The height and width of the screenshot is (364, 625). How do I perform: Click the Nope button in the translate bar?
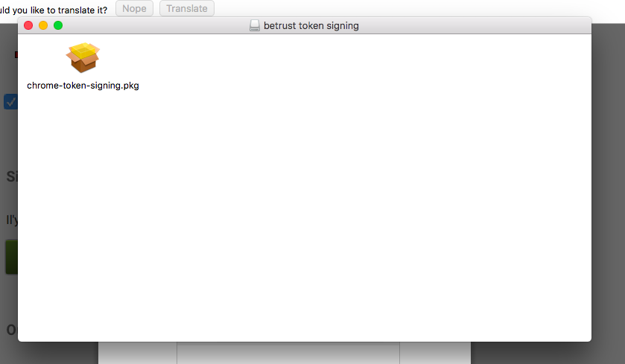pyautogui.click(x=134, y=8)
